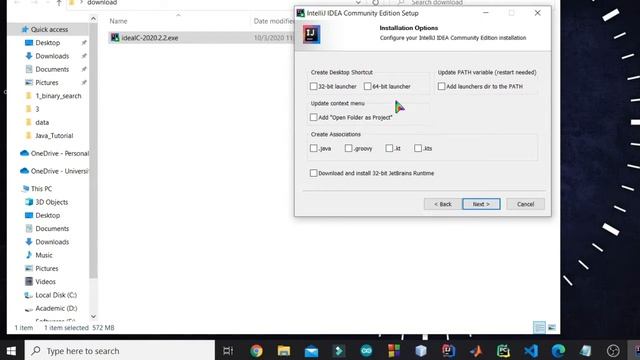The width and height of the screenshot is (640, 360).
Task: Open pinned Downloads under Quick access
Action: pos(52,56)
